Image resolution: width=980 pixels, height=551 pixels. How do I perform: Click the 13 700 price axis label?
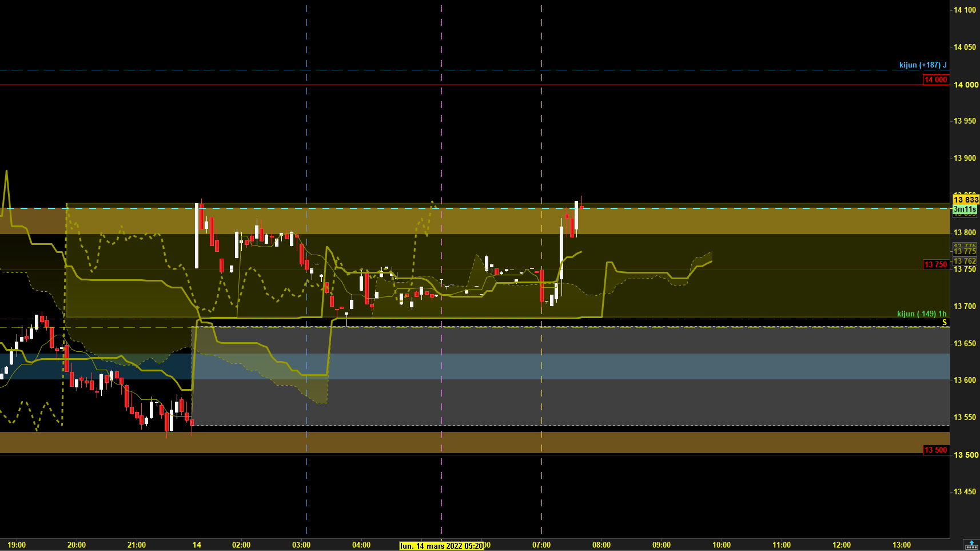pos(965,306)
